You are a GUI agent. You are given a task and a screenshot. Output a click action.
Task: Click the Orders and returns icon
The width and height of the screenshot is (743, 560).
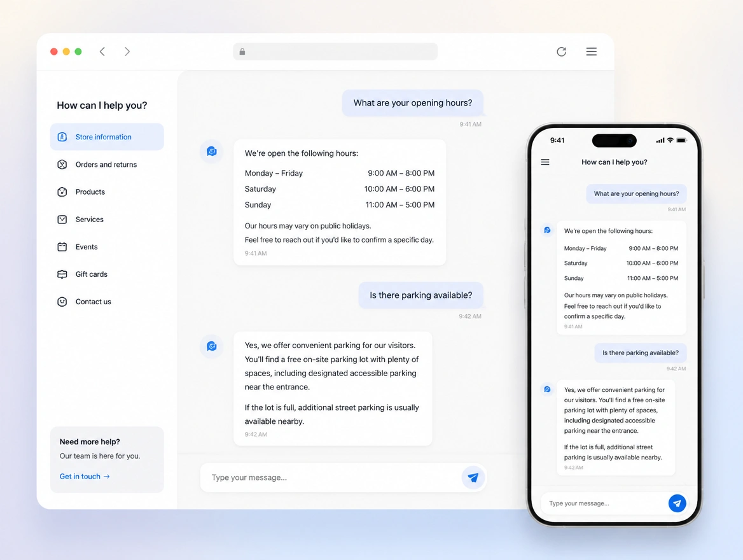[62, 165]
